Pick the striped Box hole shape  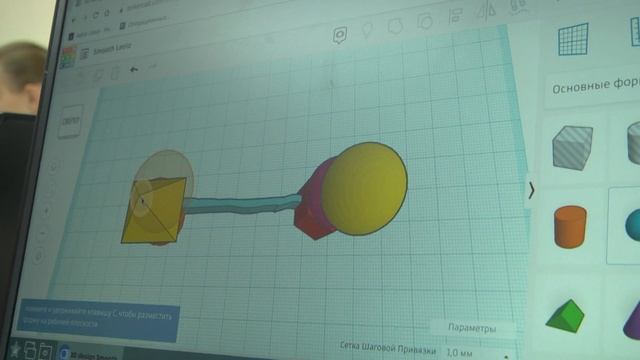tap(572, 148)
